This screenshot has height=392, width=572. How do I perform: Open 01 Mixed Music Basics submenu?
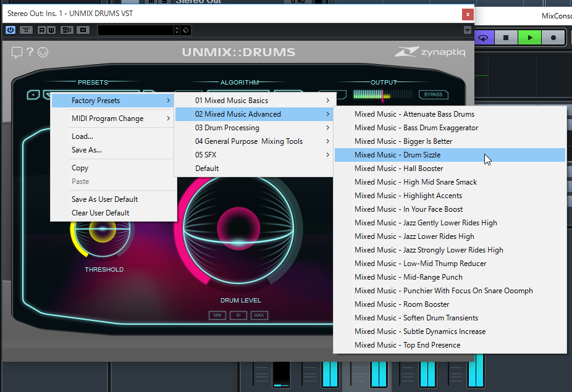[x=254, y=100]
